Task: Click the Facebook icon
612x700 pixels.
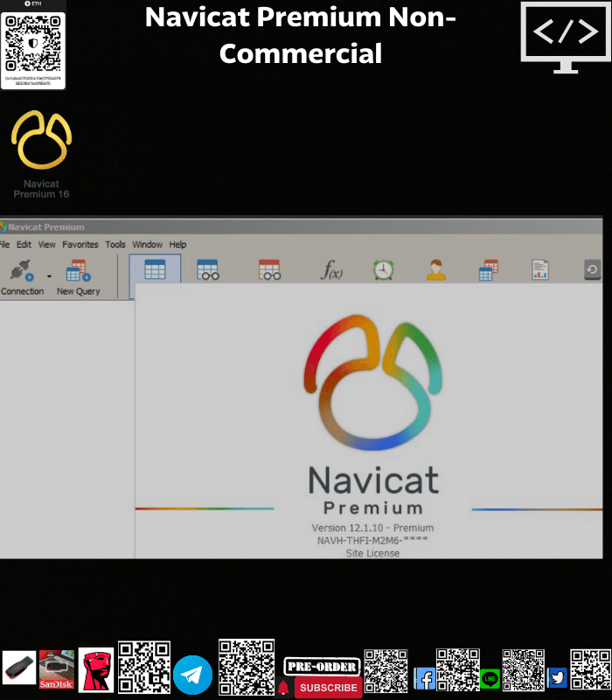Action: pyautogui.click(x=424, y=679)
